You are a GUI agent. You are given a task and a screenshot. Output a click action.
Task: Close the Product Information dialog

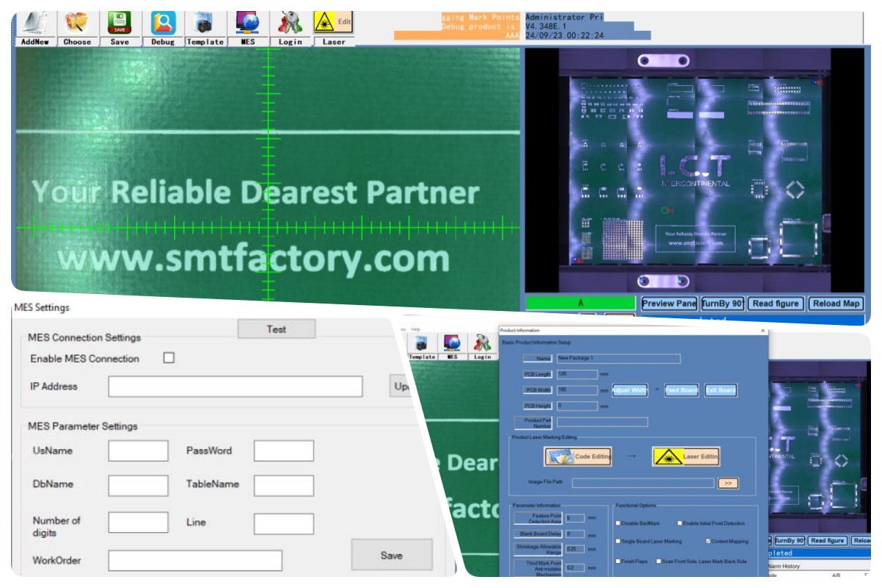click(x=762, y=330)
